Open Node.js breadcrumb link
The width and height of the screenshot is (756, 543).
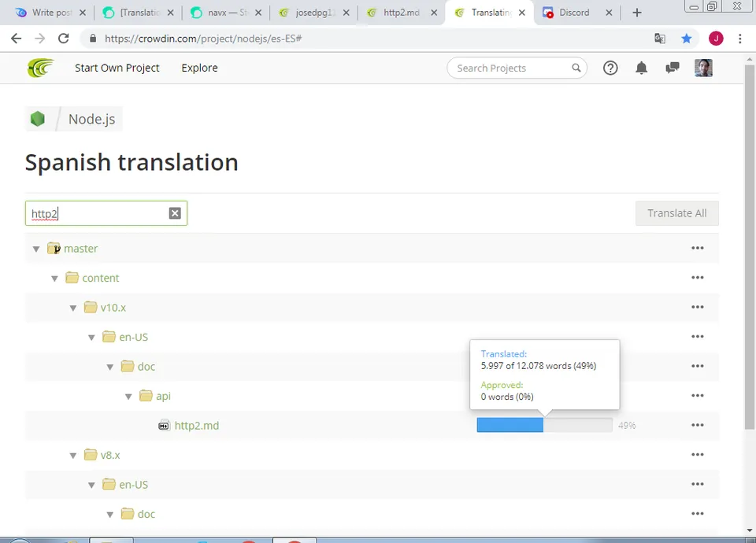(x=91, y=119)
